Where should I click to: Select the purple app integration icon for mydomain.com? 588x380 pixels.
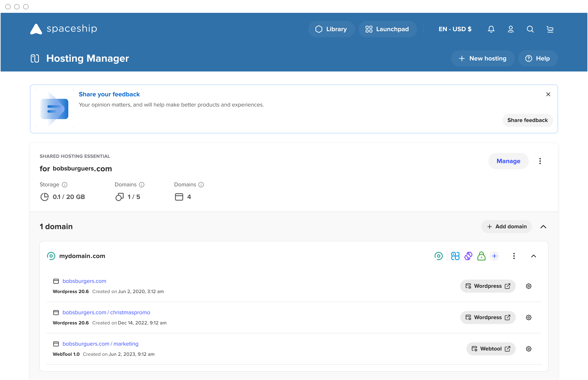point(468,256)
